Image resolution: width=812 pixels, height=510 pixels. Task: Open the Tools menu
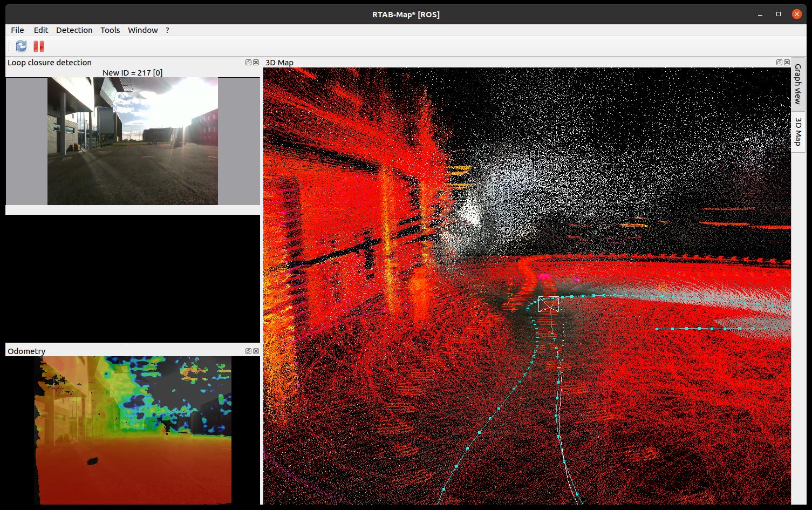pos(110,30)
